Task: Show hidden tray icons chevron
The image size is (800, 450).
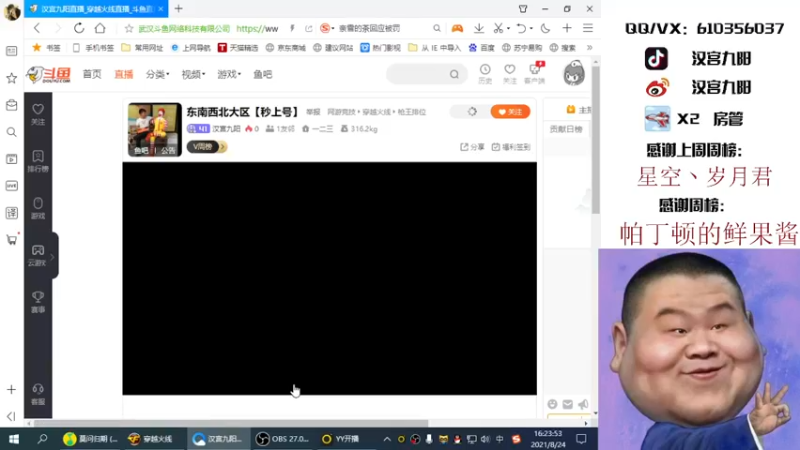Action: point(387,439)
